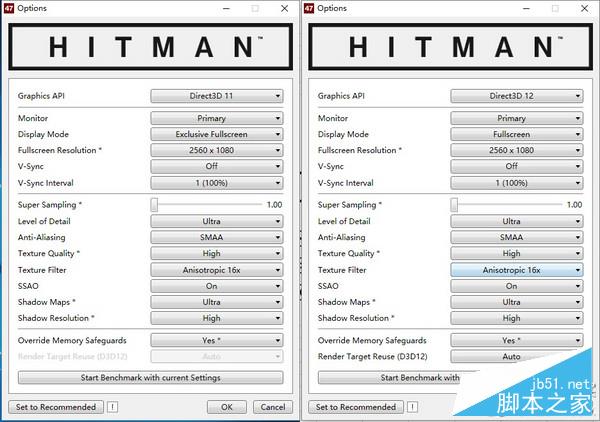Open Display Mode dropdown showing Fullscreen in right window
The height and width of the screenshot is (422, 600).
[x=517, y=134]
